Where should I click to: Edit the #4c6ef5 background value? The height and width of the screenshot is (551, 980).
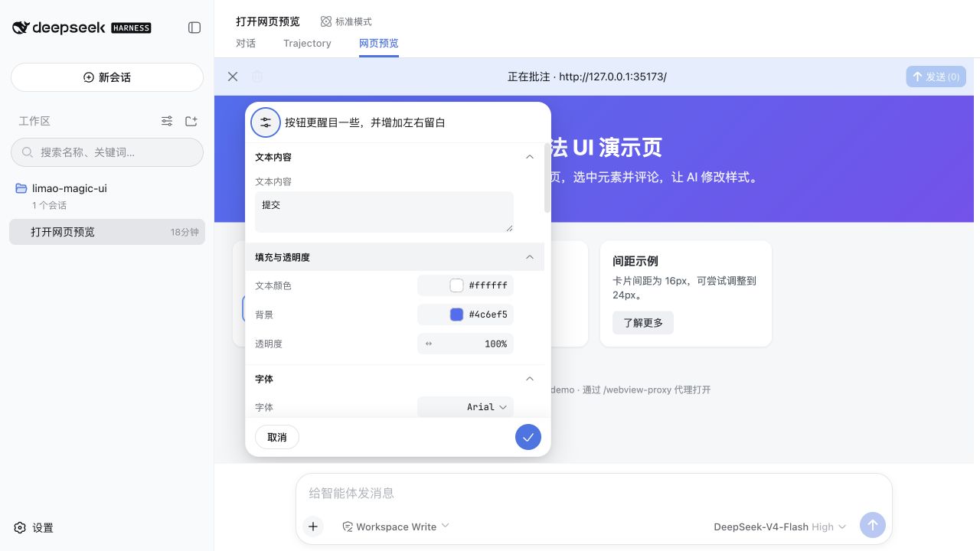click(488, 315)
